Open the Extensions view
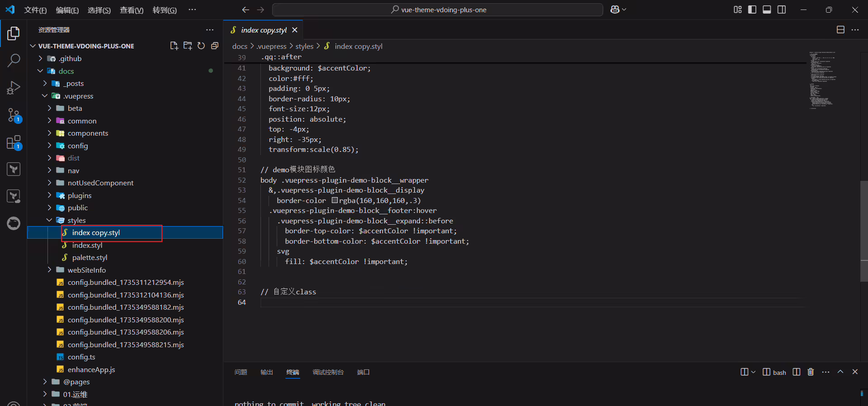The height and width of the screenshot is (406, 868). [14, 143]
